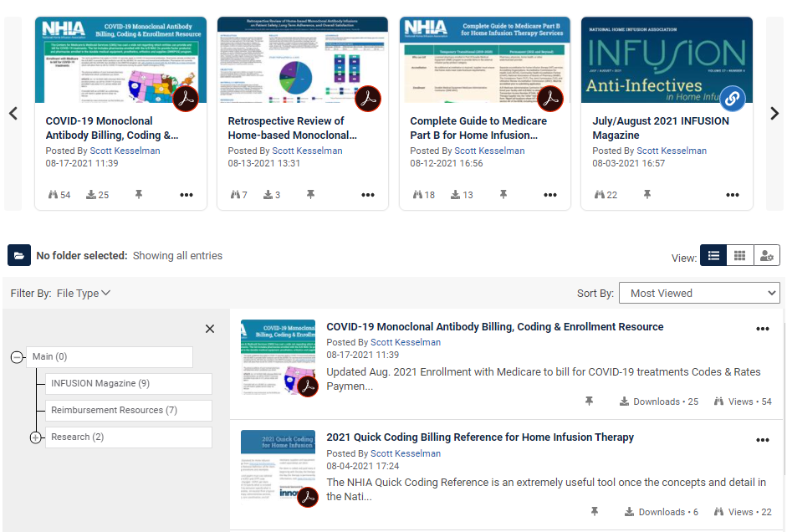Select the grid view icon
This screenshot has height=532, width=787.
click(x=739, y=255)
